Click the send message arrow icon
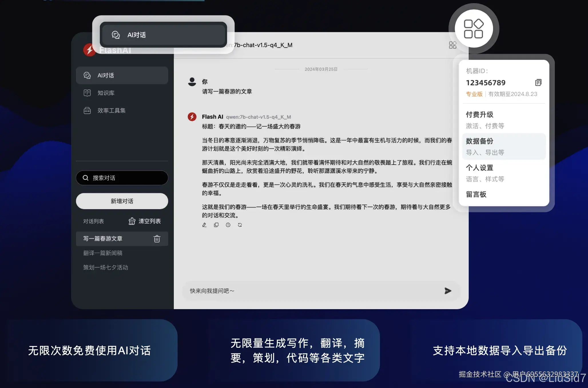The image size is (588, 388). coord(448,291)
